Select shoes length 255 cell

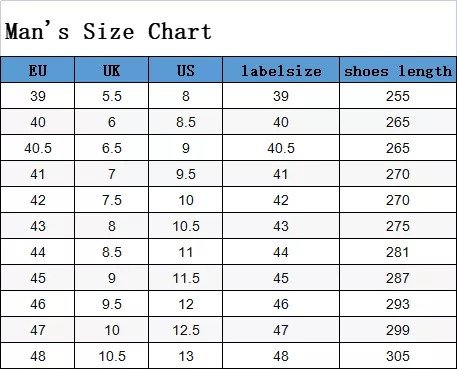click(x=398, y=96)
